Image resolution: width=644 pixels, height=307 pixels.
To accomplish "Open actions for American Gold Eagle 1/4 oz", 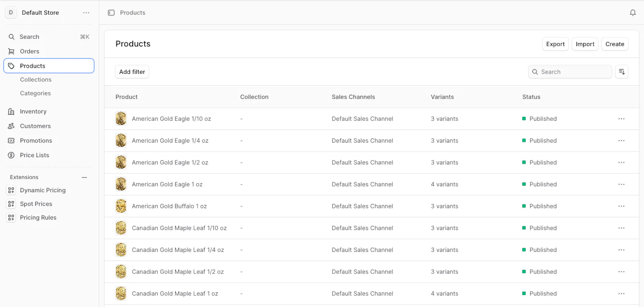I will click(x=621, y=141).
